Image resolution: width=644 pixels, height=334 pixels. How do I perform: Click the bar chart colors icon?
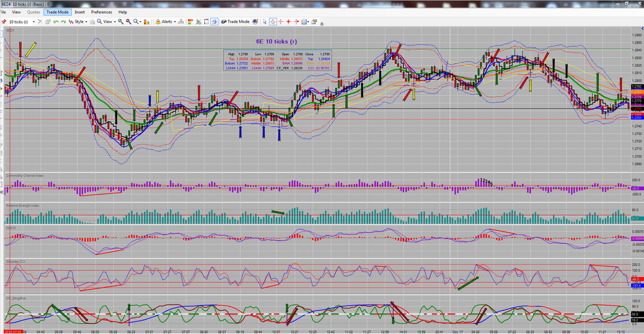[146, 22]
